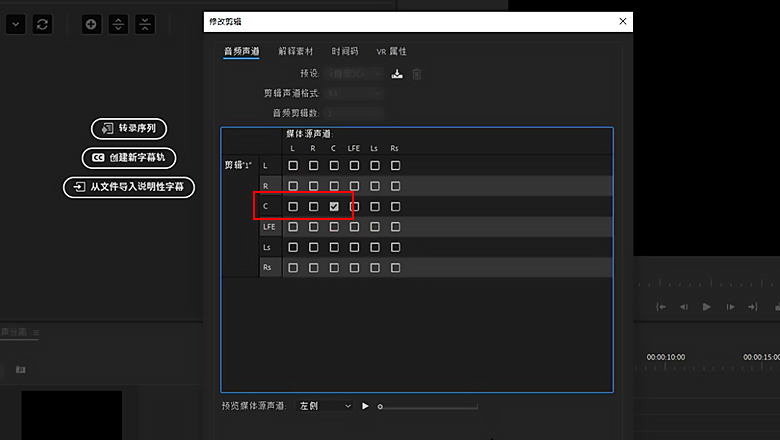Check clip Ls to source Ls checkbox

[375, 247]
